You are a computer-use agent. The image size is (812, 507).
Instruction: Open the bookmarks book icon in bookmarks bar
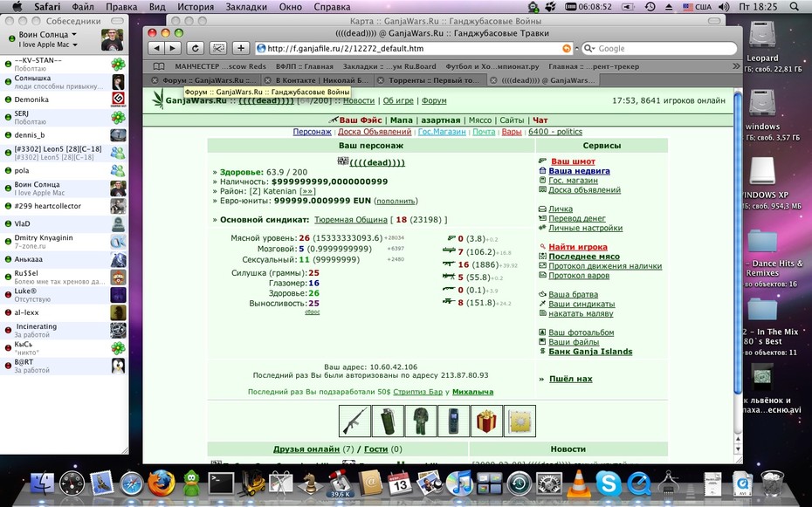click(159, 66)
